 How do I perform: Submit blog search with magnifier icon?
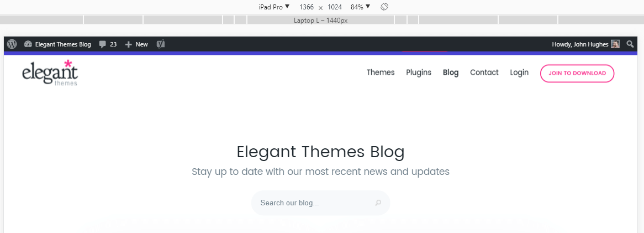(x=378, y=203)
